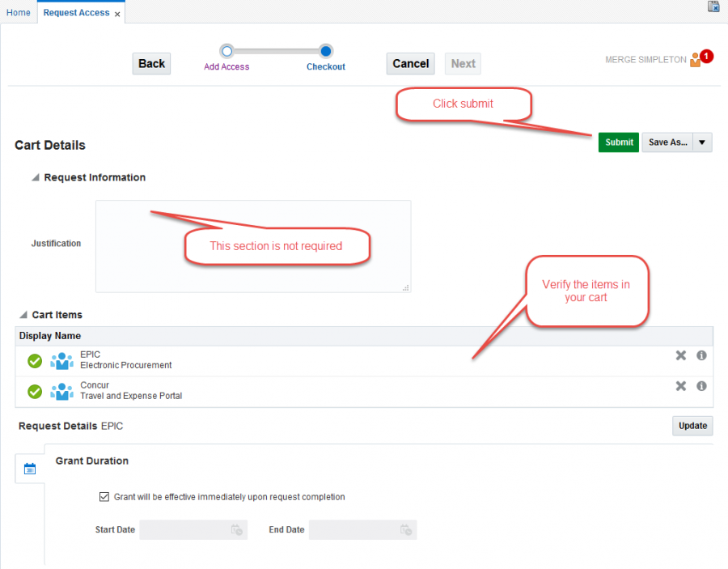
Task: Remove Concur item from cart
Action: click(680, 386)
